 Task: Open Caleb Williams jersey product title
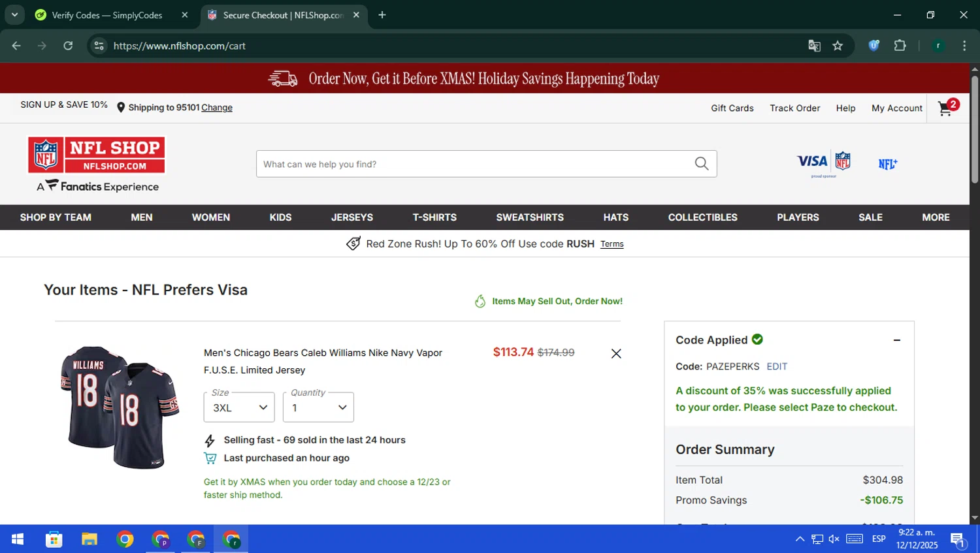pyautogui.click(x=323, y=361)
